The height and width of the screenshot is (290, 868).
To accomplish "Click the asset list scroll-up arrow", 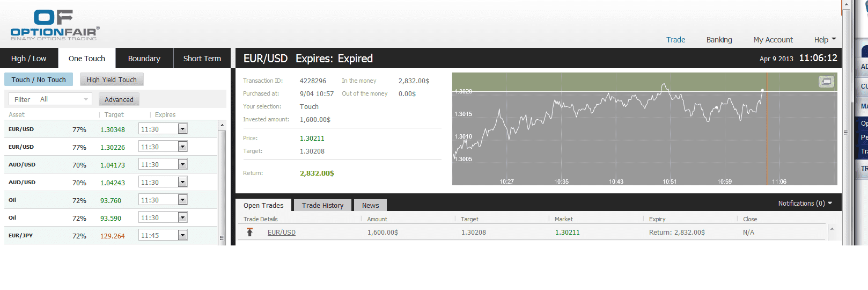I will pyautogui.click(x=222, y=125).
